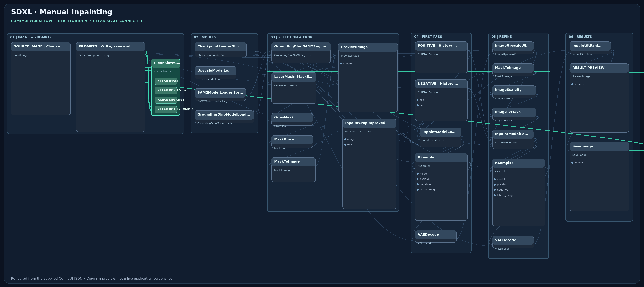The height and width of the screenshot is (287, 644).
Task: Click latent_image port on First Pass KSampler
Action: click(418, 190)
